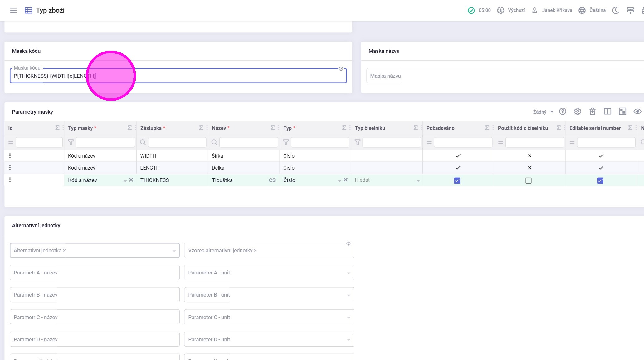Clear Typ masky value in THICKNESS row
Screen dimensions: 644x360
click(131, 180)
